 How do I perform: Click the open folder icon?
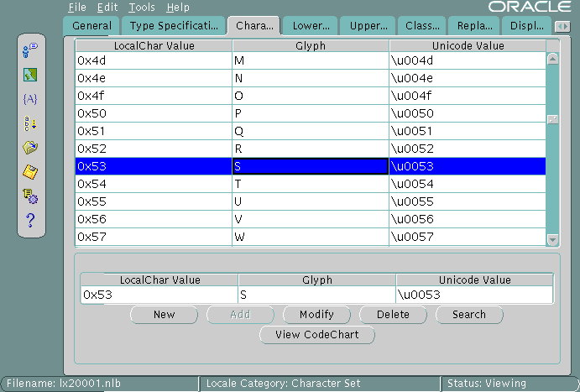click(31, 148)
